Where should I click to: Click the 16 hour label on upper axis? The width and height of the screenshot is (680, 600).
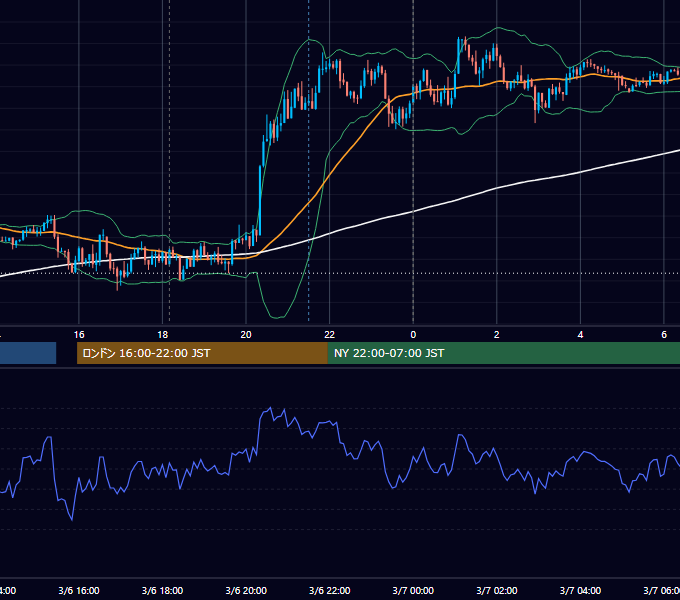point(79,335)
